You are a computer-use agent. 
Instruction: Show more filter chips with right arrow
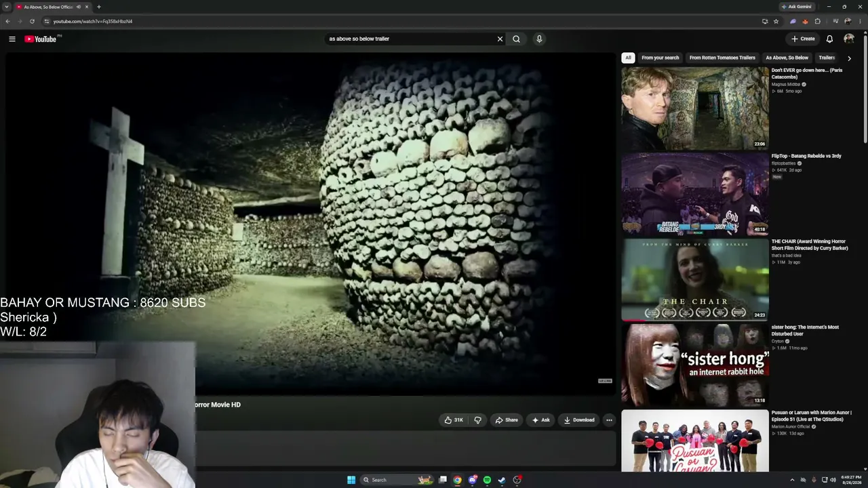point(849,58)
